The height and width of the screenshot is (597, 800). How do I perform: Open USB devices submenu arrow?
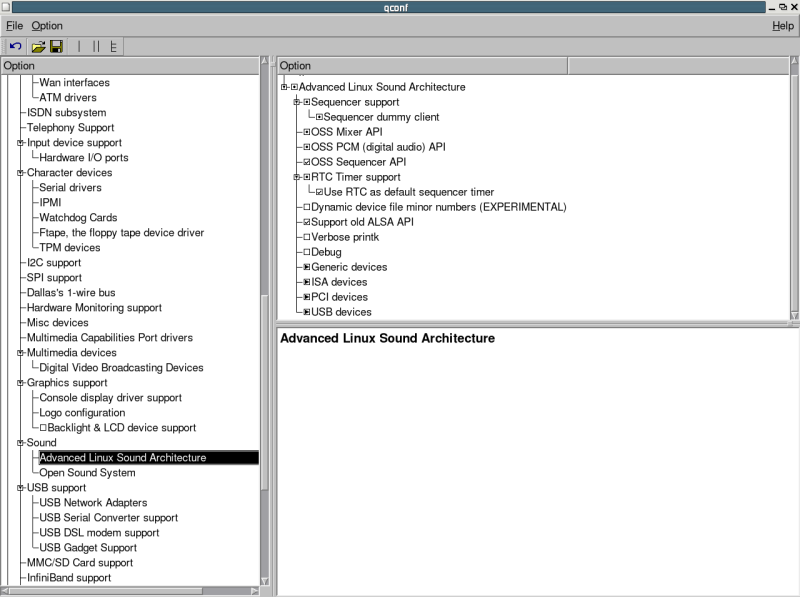point(307,312)
